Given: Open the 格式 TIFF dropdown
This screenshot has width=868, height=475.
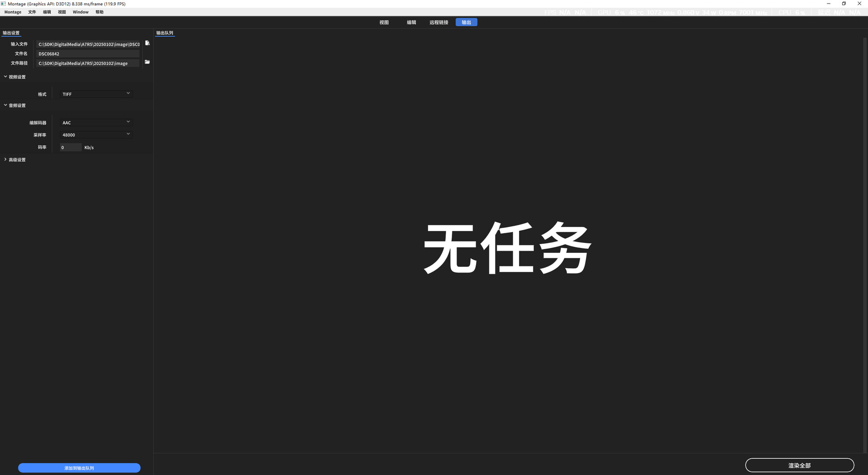Looking at the screenshot, I should pyautogui.click(x=96, y=94).
